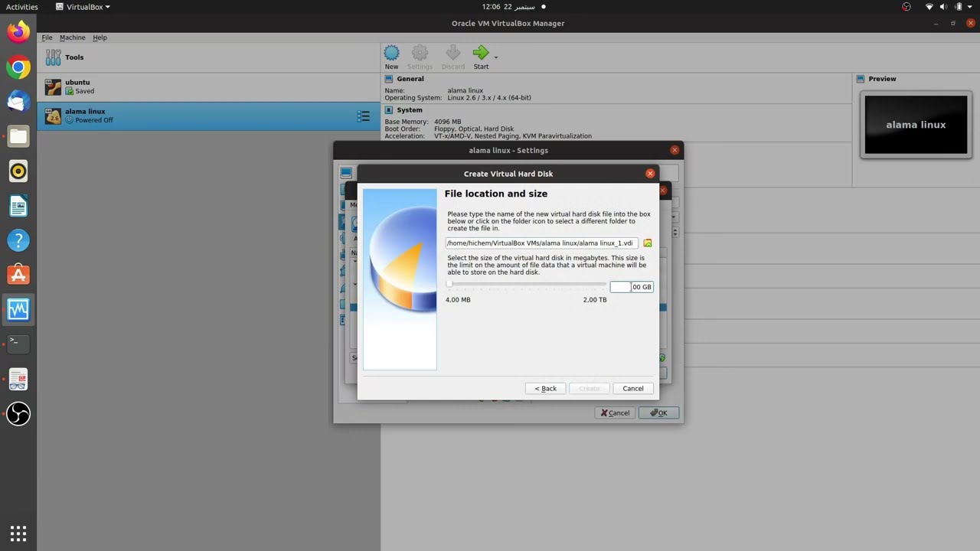Image resolution: width=980 pixels, height=551 pixels.
Task: Launch Rhythmbox music player from dock
Action: point(18,171)
